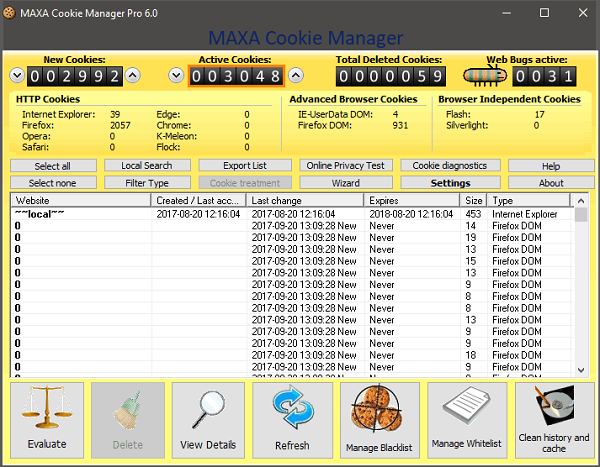Open Local Search
600x467 pixels.
[147, 165]
